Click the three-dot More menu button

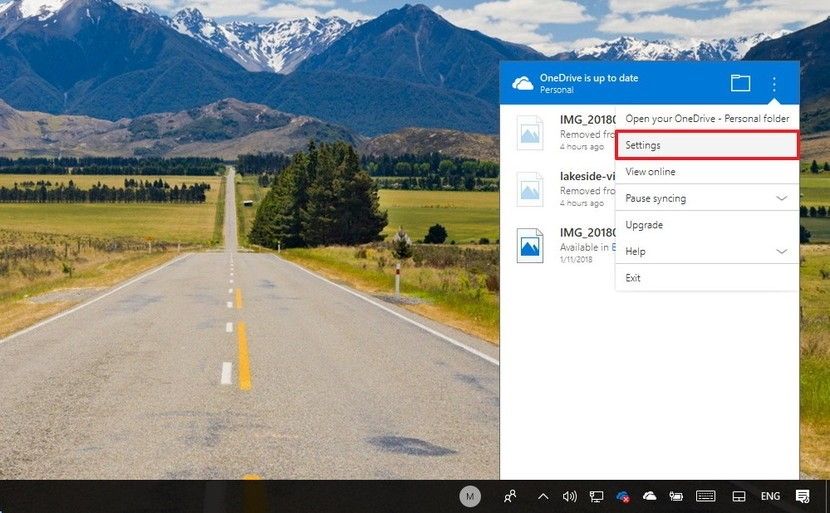[774, 84]
